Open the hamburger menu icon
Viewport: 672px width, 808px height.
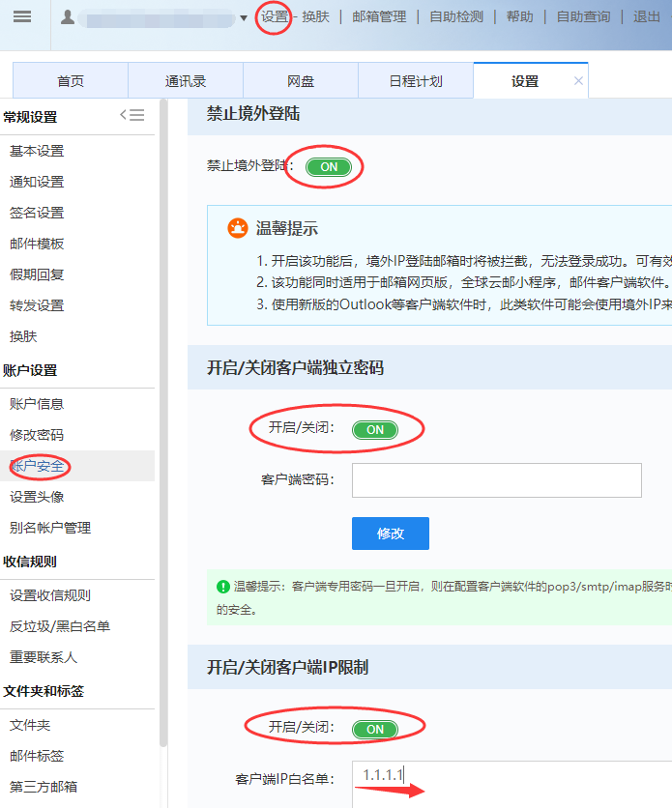click(x=22, y=17)
